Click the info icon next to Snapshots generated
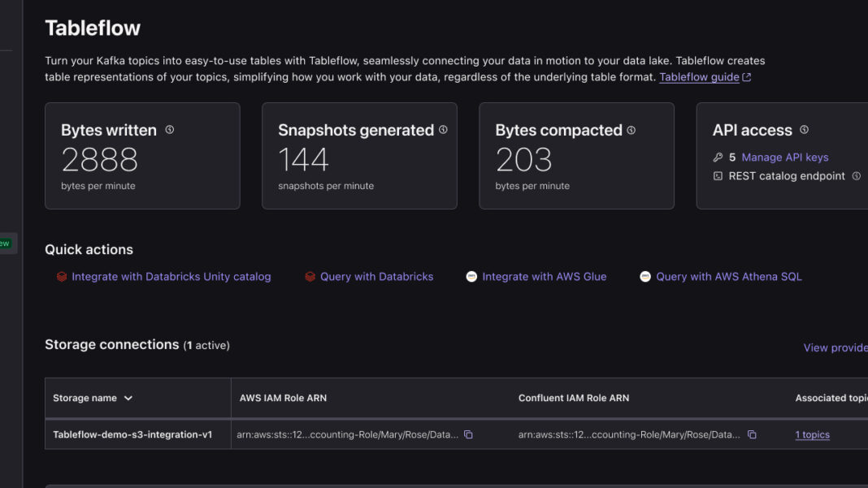Screen dimensions: 868x488 (x=443, y=130)
